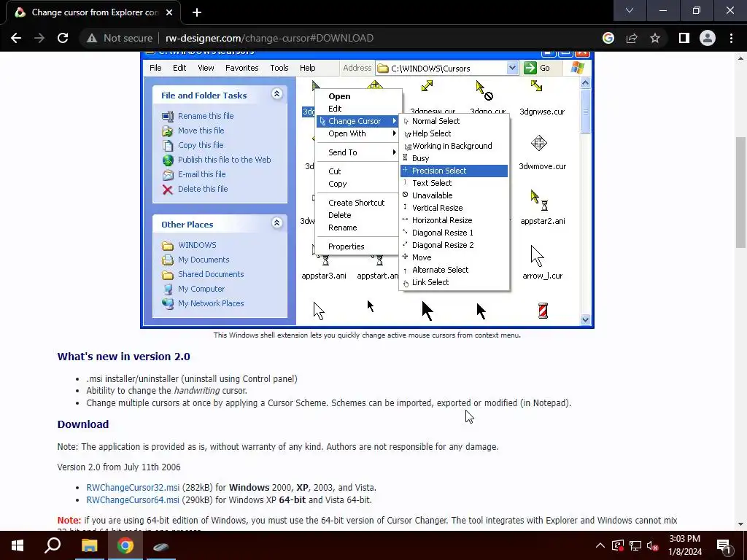Viewport: 747px width, 560px height.
Task: Click Change Cursor context menu entry
Action: (x=357, y=122)
